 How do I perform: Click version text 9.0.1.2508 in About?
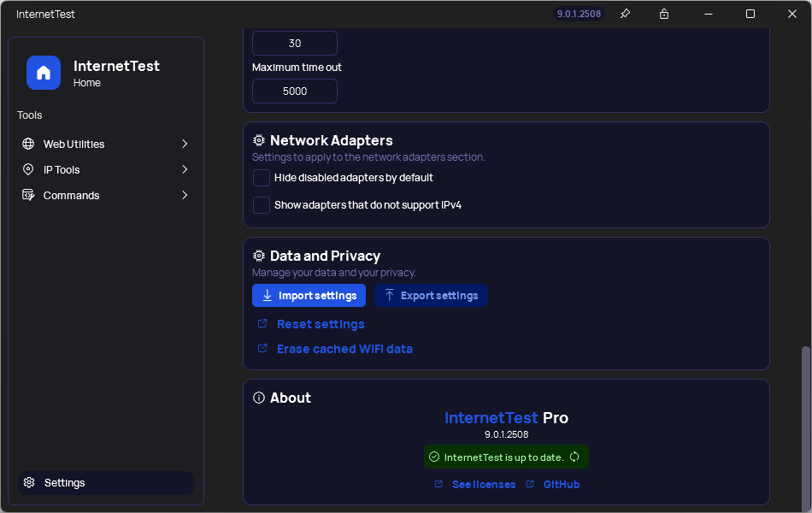(507, 434)
